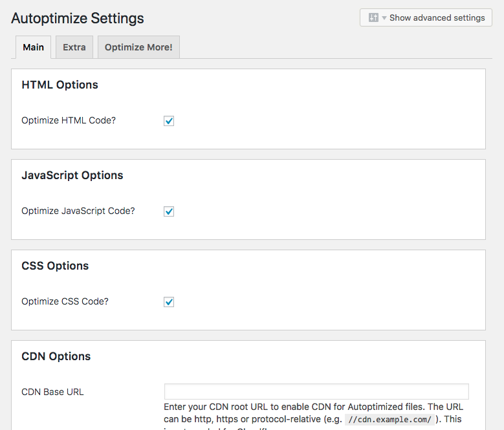Click the JavaScript Options heading
Viewport: 504px width, 430px height.
[72, 175]
